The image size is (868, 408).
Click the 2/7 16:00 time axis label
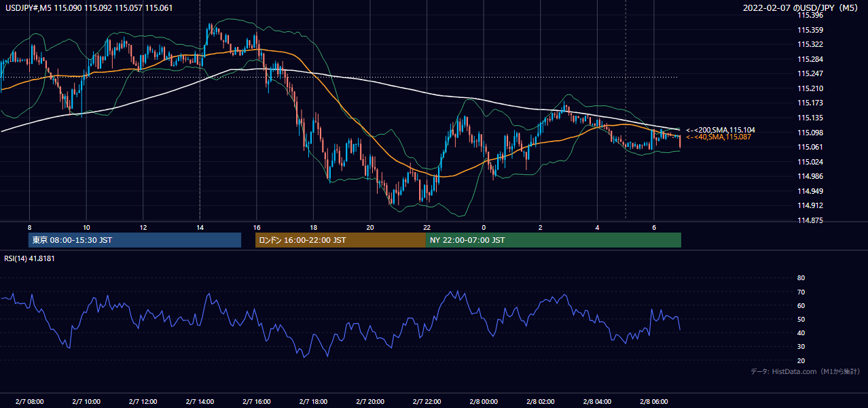click(x=256, y=402)
